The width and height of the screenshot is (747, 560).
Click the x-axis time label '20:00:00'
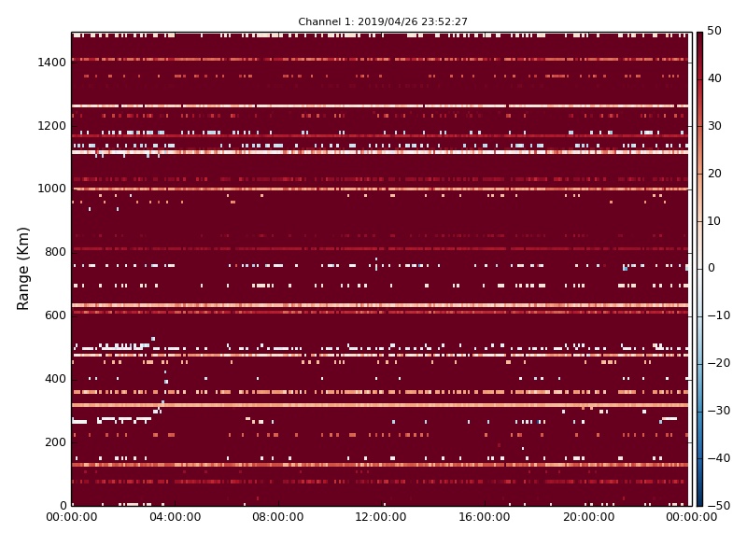click(x=588, y=517)
